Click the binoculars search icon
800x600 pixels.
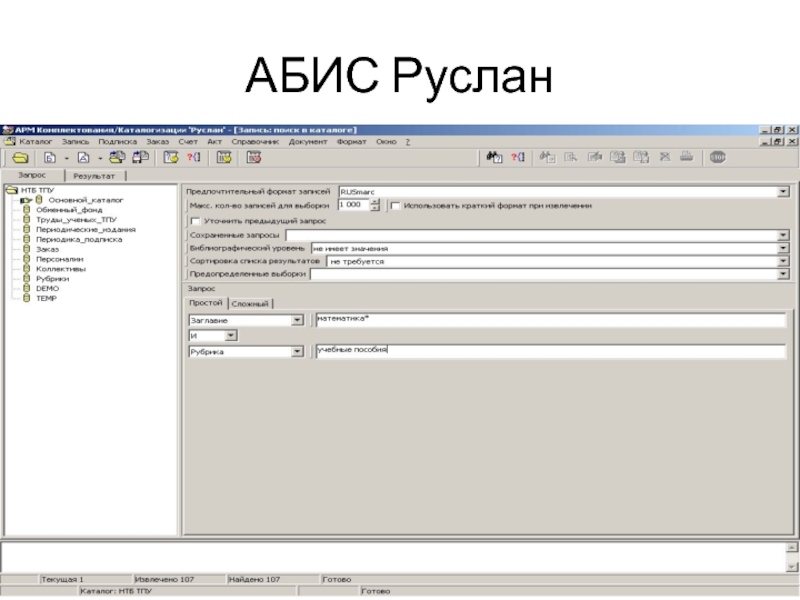494,157
